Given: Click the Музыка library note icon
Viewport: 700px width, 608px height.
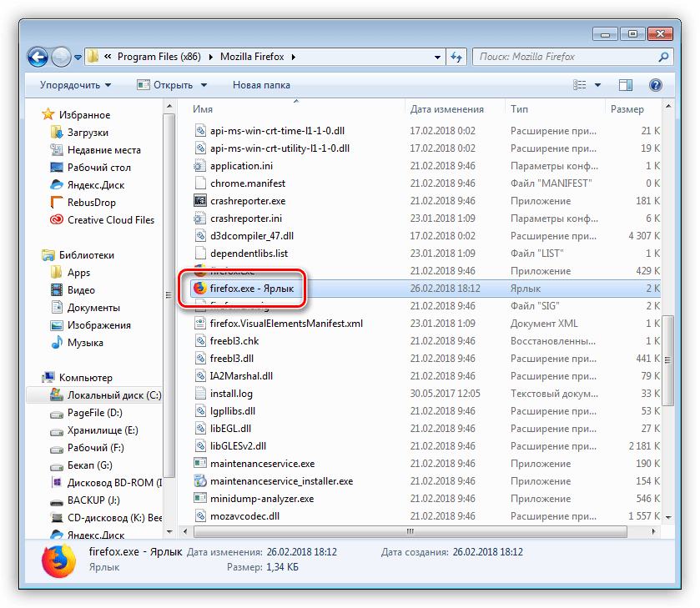Looking at the screenshot, I should pyautogui.click(x=57, y=343).
